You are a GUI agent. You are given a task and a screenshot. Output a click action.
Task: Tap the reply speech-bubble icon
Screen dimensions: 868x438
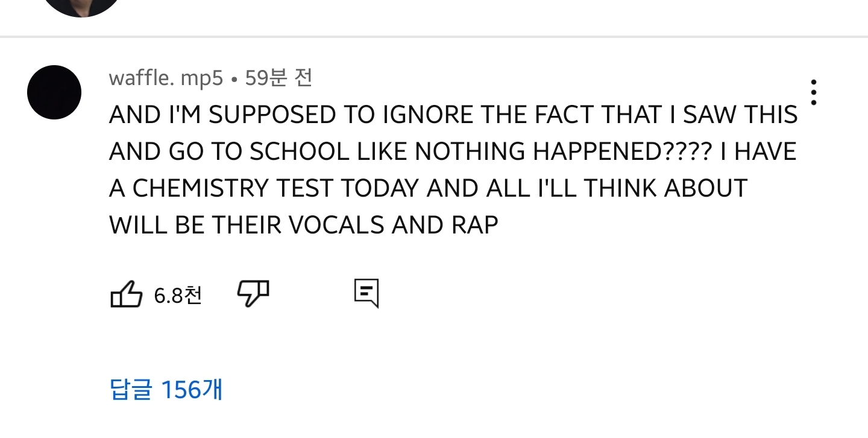366,294
